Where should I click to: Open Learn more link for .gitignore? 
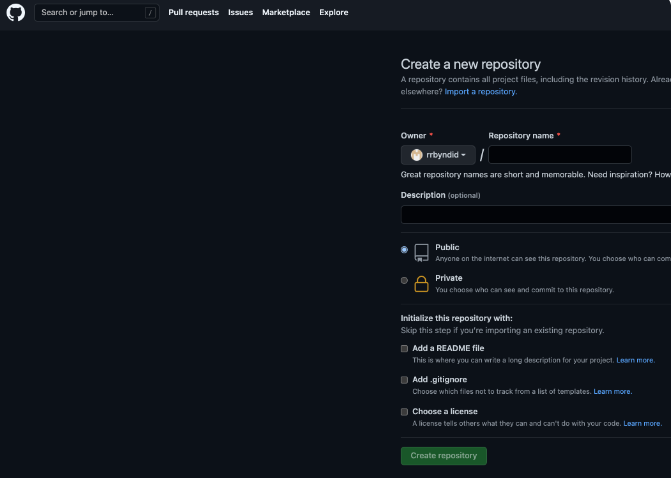tap(612, 392)
